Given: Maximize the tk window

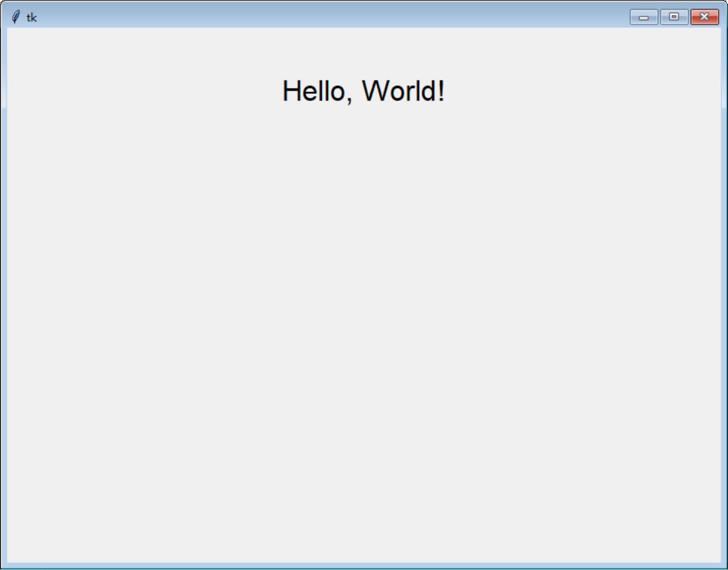Looking at the screenshot, I should tap(674, 17).
